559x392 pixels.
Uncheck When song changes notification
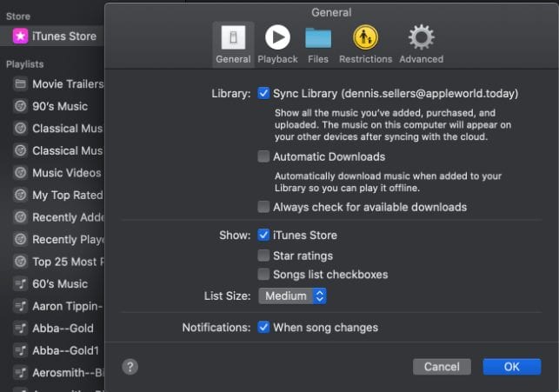[263, 328]
